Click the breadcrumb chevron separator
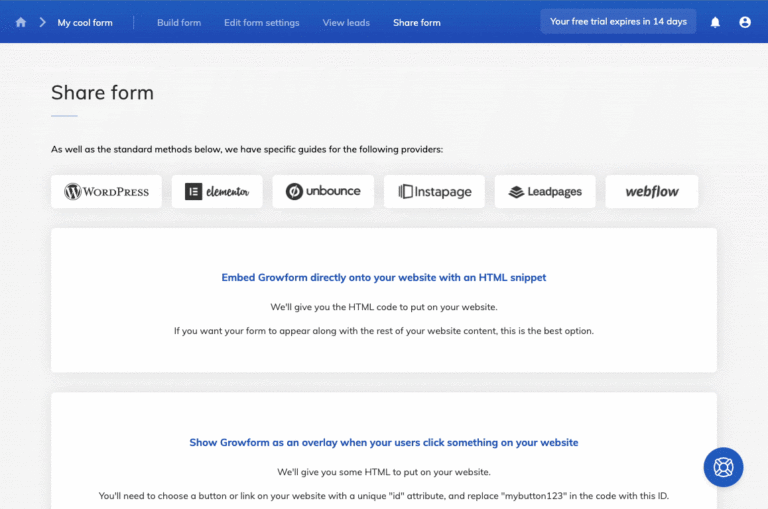The height and width of the screenshot is (509, 768). coord(42,22)
